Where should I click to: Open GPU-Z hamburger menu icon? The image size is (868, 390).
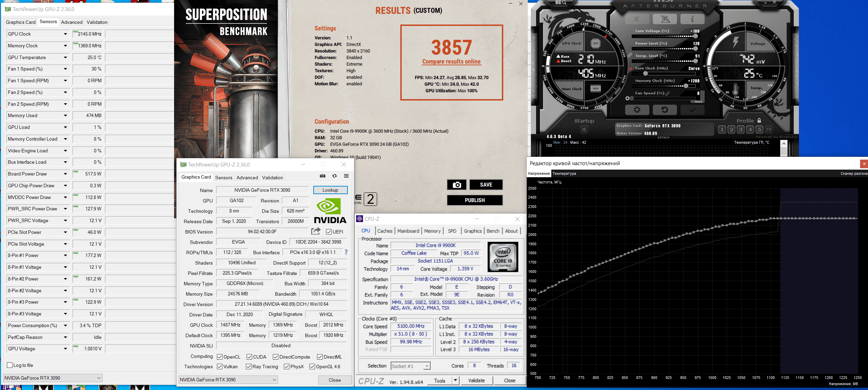click(346, 176)
